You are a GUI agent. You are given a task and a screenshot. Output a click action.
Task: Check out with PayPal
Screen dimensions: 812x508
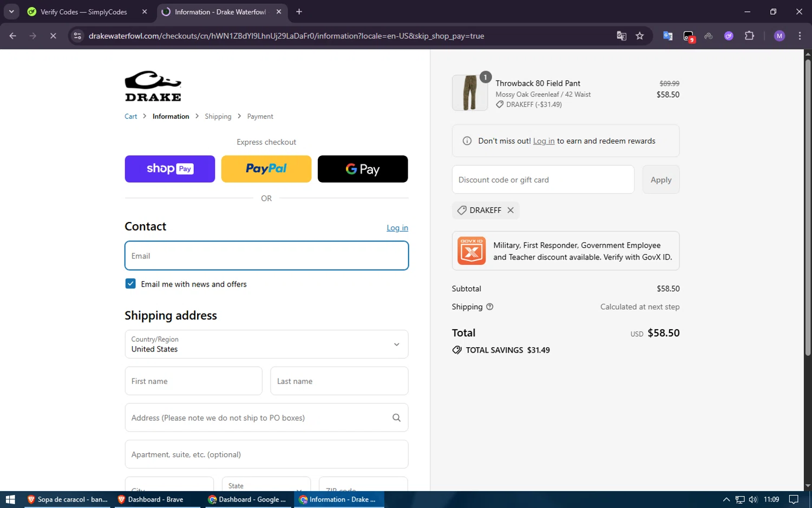point(266,169)
